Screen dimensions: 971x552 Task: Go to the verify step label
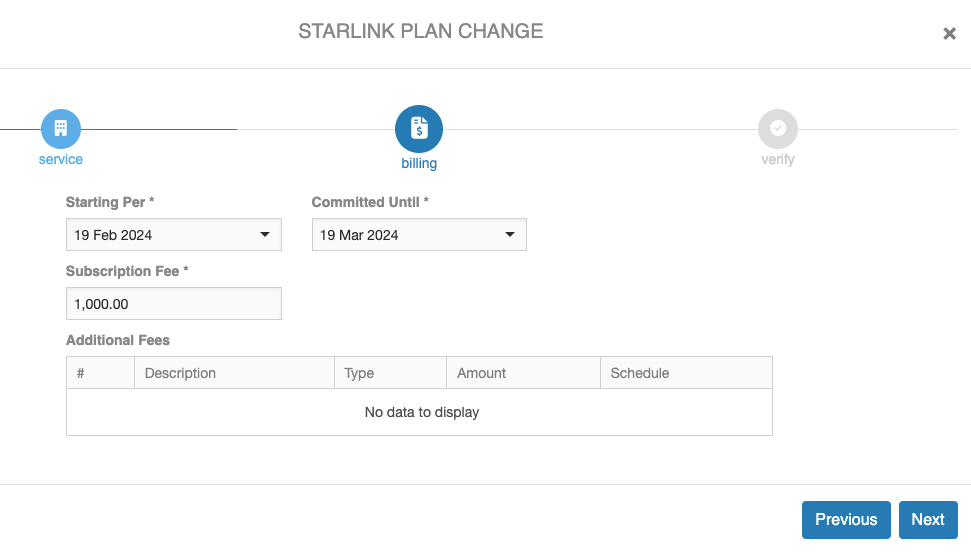pos(778,159)
